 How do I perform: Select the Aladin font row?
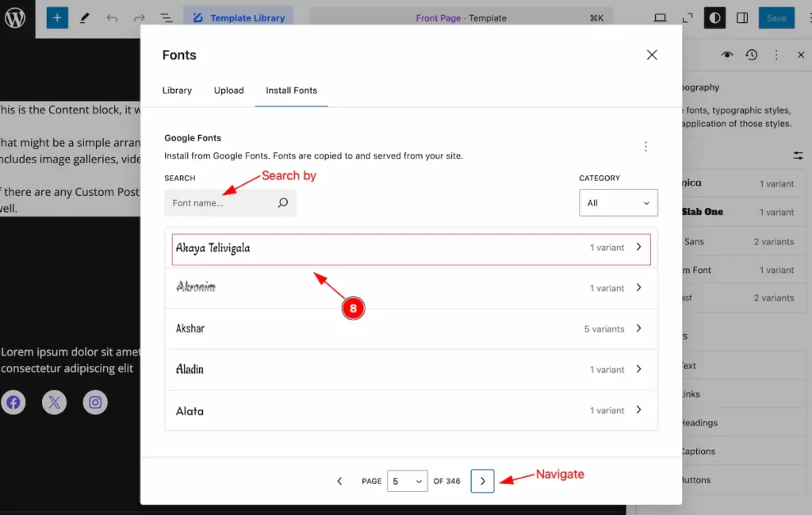pyautogui.click(x=412, y=370)
